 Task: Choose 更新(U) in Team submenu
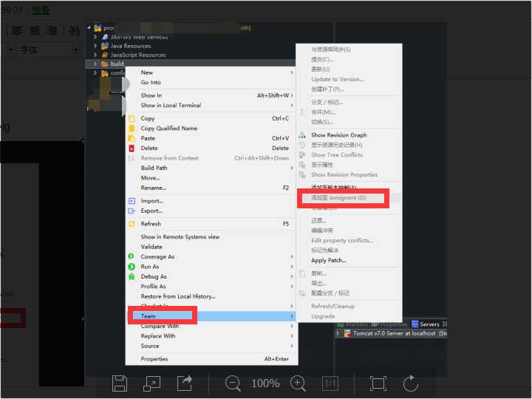pyautogui.click(x=320, y=69)
